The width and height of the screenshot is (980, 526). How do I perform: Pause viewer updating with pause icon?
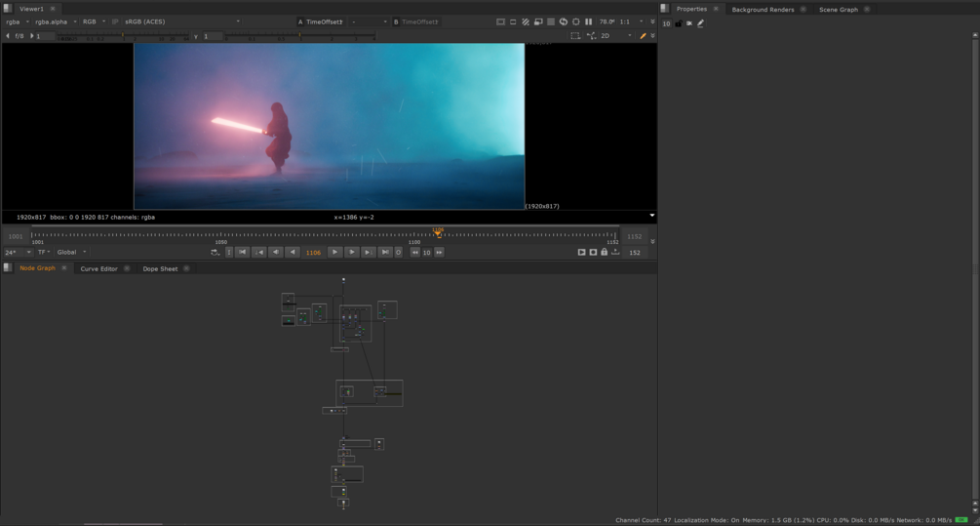pyautogui.click(x=588, y=21)
